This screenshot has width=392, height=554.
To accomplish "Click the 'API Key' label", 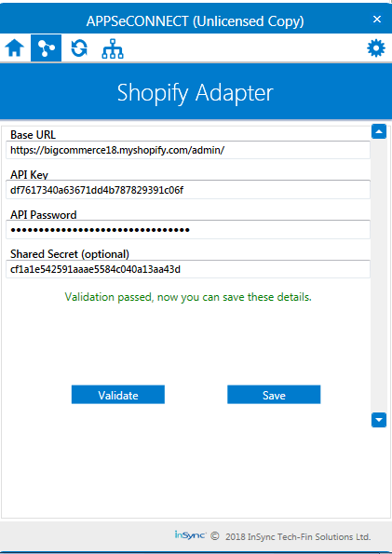I will point(29,174).
